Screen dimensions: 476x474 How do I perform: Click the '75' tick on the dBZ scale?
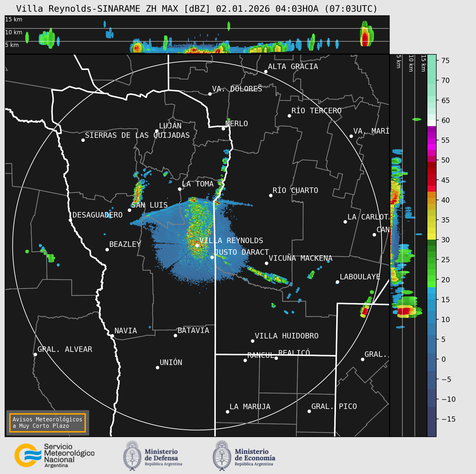445,61
